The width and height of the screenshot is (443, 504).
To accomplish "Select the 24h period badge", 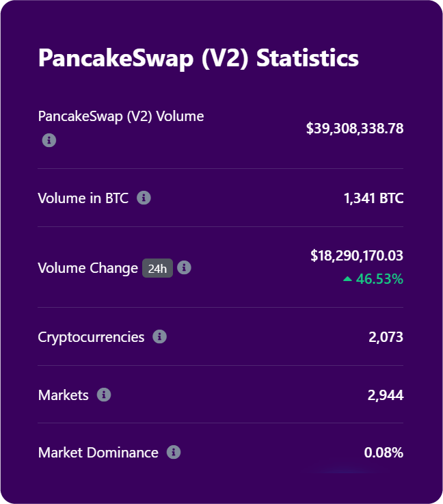I will pyautogui.click(x=157, y=268).
